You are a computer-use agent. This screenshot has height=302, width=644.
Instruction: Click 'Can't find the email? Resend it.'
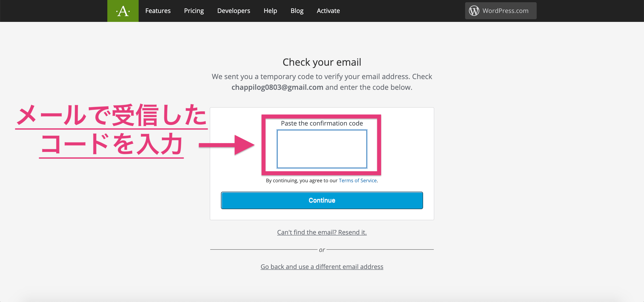pyautogui.click(x=322, y=232)
